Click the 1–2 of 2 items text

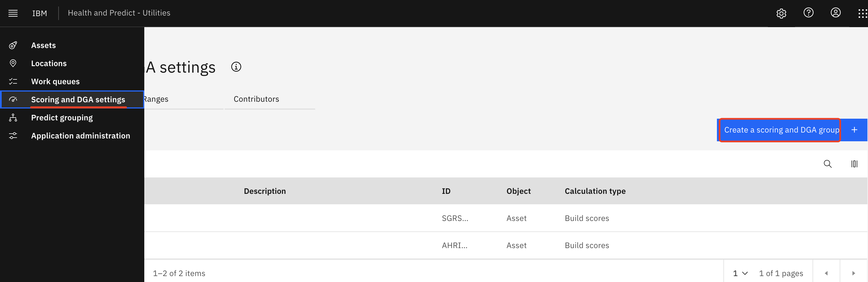(179, 273)
